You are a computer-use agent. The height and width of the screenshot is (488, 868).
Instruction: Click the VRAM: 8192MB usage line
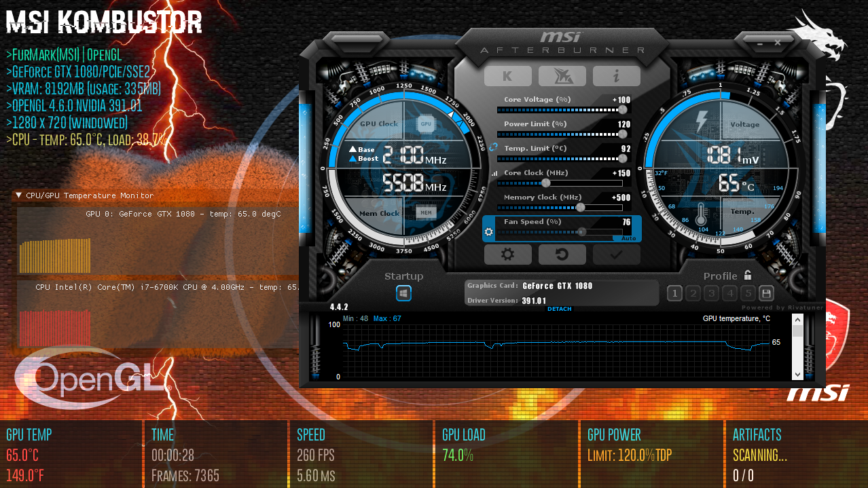(84, 88)
